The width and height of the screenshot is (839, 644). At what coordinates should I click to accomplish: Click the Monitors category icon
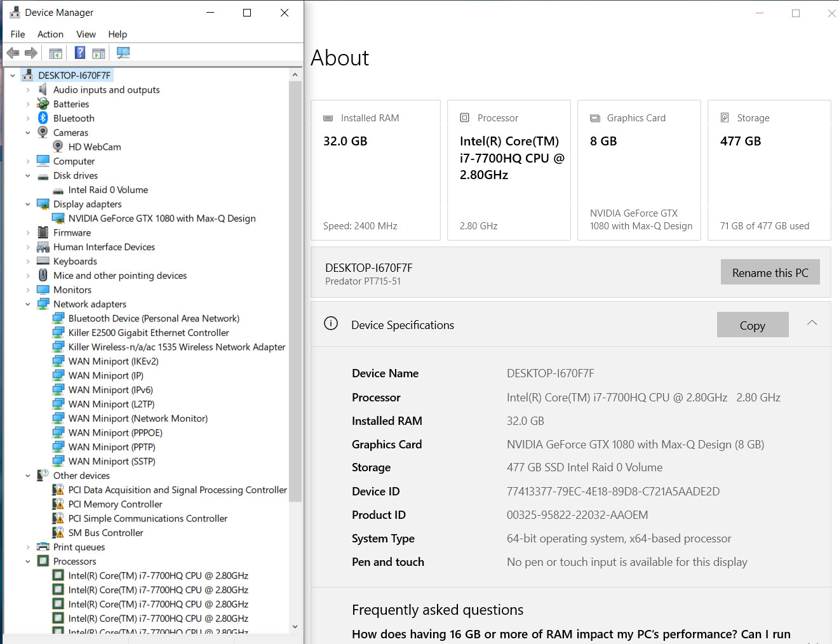tap(43, 290)
